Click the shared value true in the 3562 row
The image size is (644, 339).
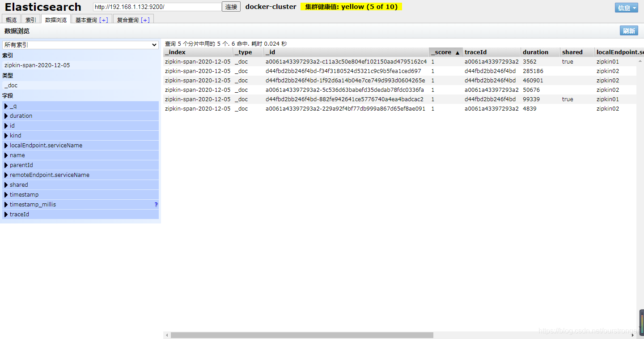point(568,62)
